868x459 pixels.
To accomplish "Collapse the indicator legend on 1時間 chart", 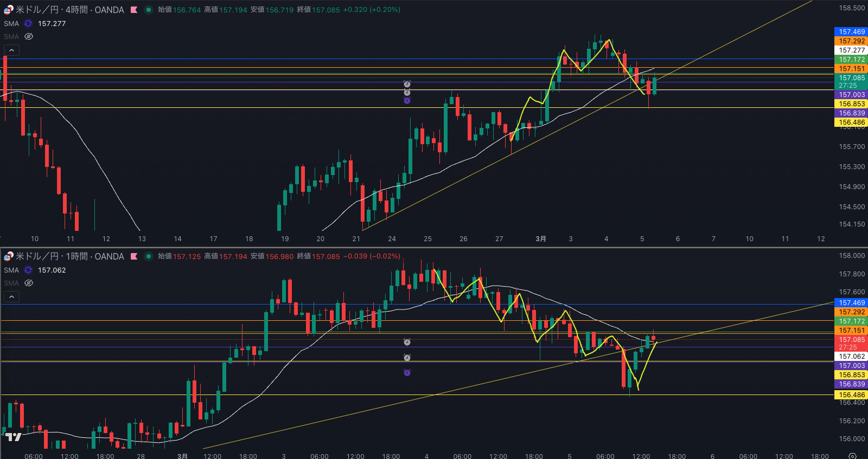I will 11,296.
